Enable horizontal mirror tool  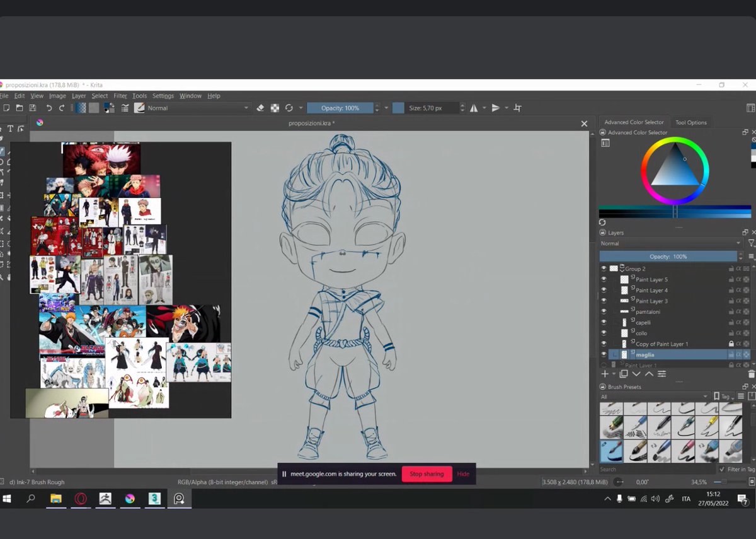[474, 108]
